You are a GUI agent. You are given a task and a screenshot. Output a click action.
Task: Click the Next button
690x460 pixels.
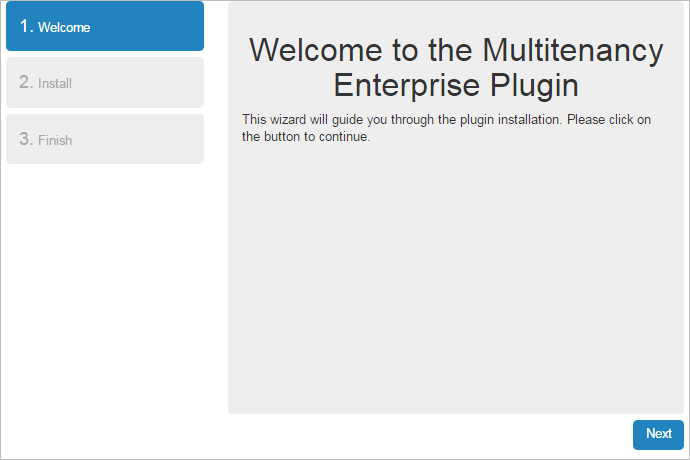point(658,434)
